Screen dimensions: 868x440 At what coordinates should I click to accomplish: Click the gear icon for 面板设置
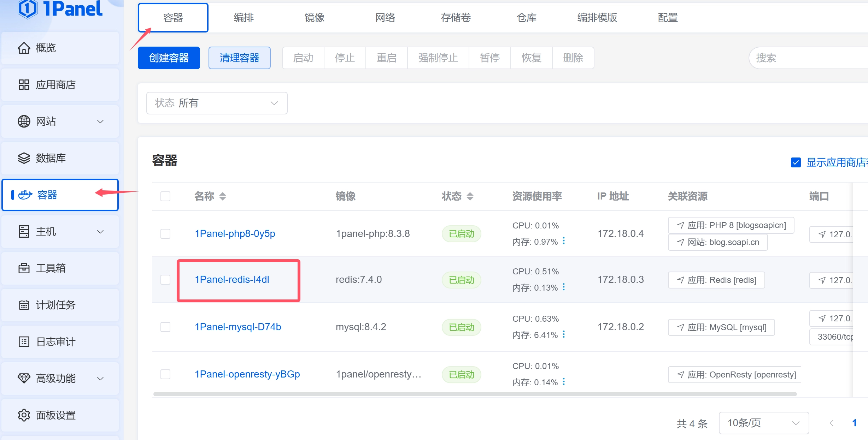pos(24,415)
